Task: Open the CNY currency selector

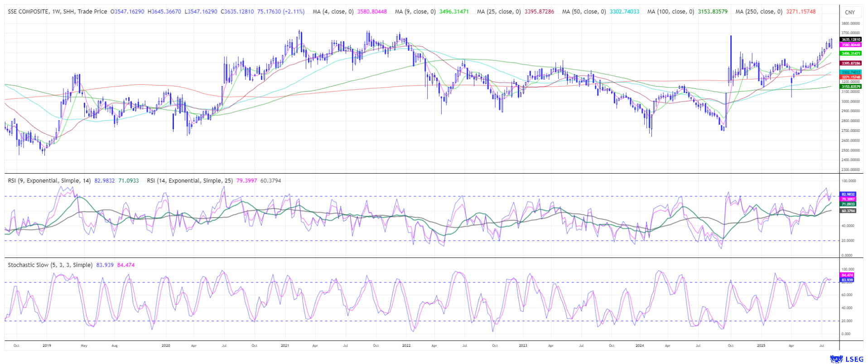Action: [850, 13]
